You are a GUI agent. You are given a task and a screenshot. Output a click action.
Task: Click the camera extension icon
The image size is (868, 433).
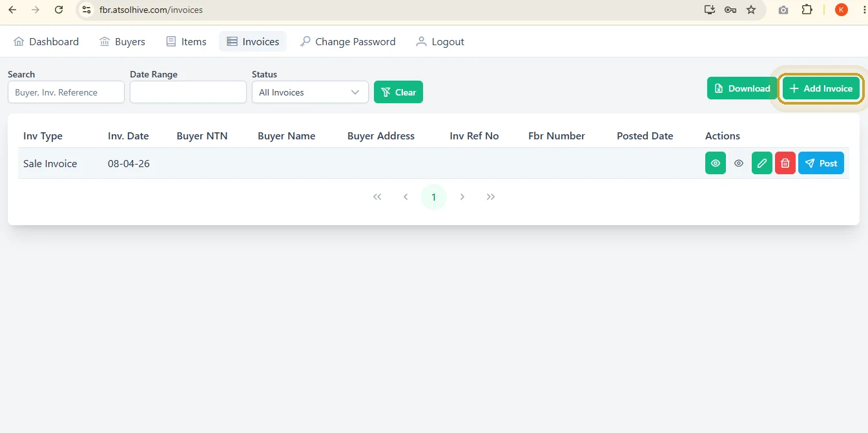(x=783, y=10)
